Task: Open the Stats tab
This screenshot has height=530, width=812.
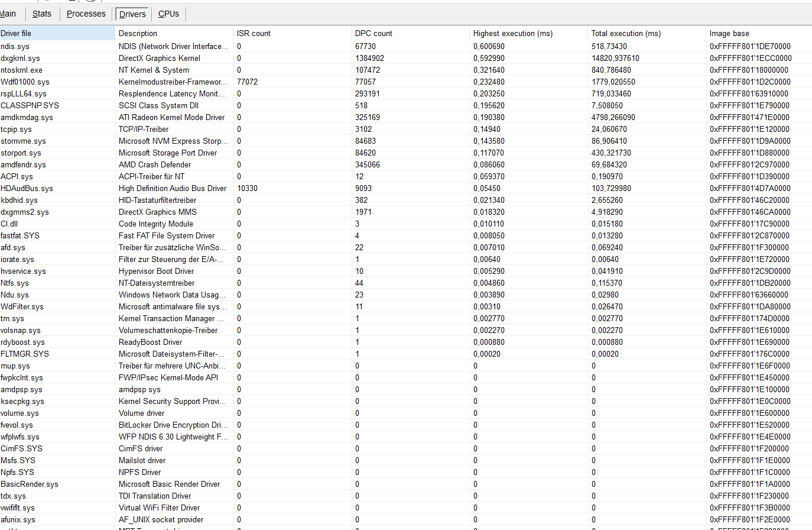Action: click(x=41, y=14)
